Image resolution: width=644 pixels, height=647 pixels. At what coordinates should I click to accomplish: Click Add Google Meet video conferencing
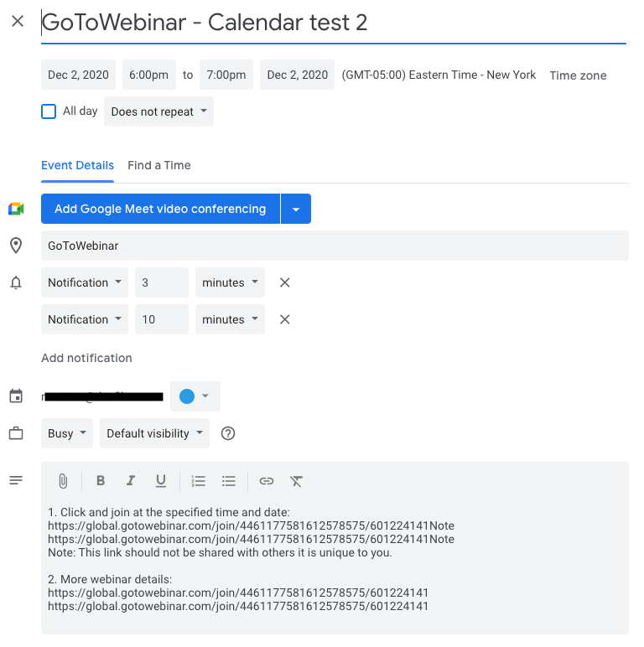160,209
